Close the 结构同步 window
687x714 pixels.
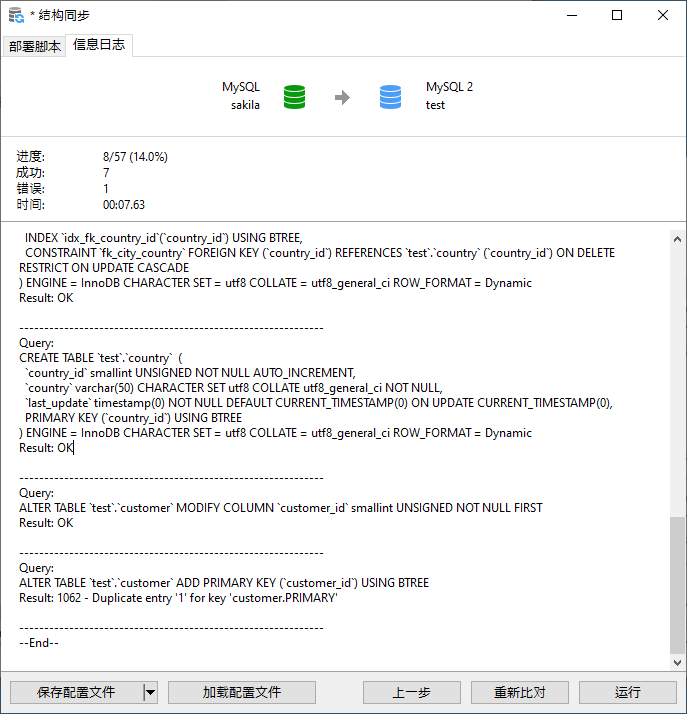pos(663,15)
